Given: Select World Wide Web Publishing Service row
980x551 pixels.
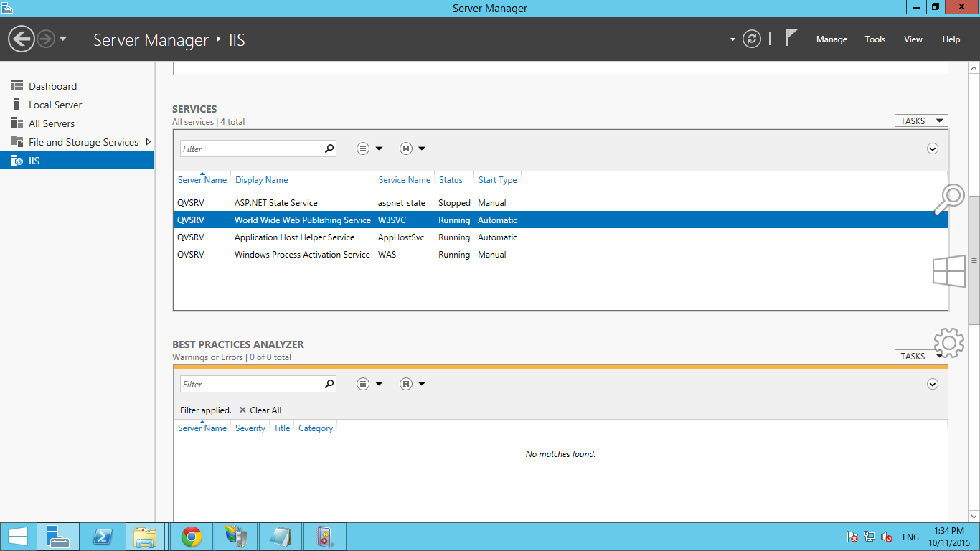Looking at the screenshot, I should point(560,220).
